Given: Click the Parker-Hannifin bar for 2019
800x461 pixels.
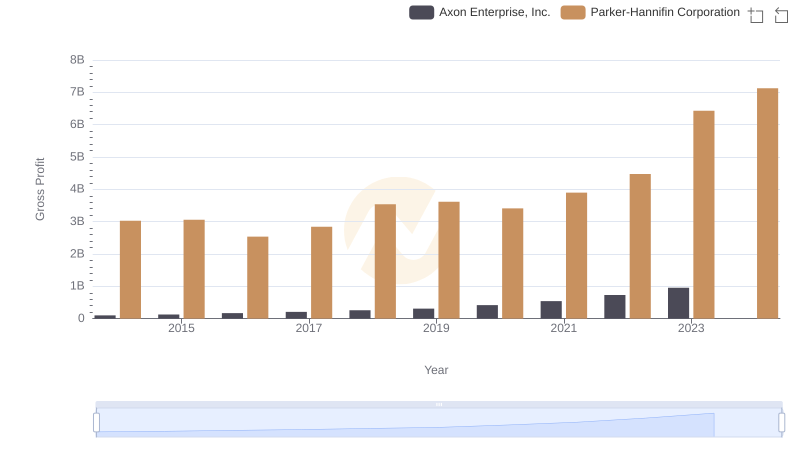Looking at the screenshot, I should 449,260.
